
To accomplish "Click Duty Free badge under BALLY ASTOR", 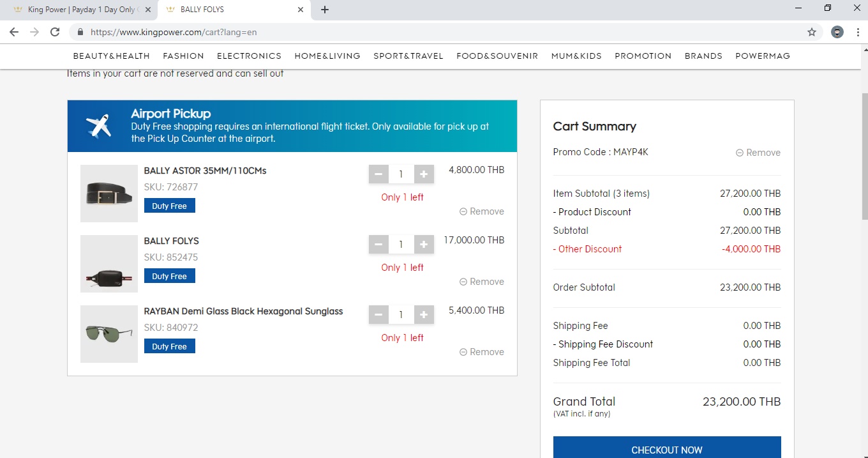I will 170,206.
